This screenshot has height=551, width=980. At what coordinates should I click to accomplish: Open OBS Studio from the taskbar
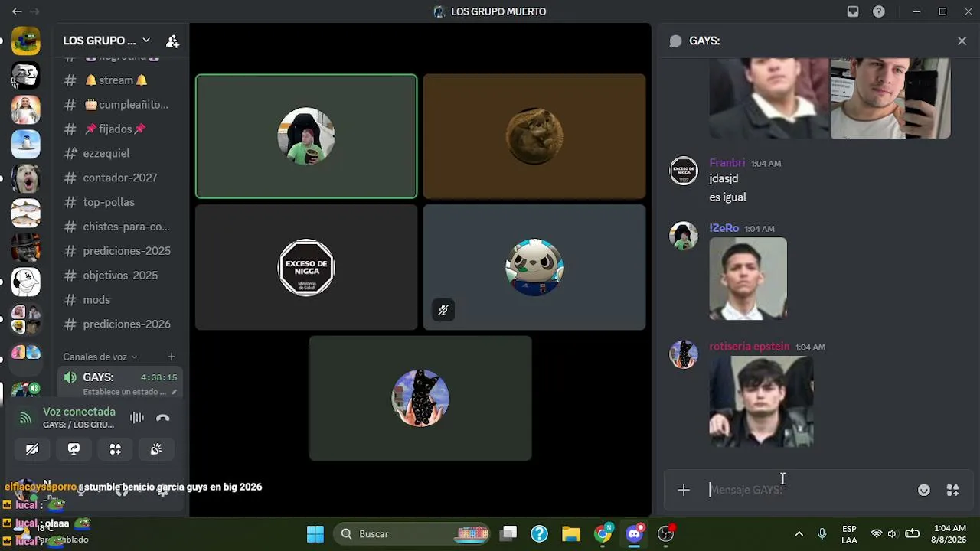click(x=666, y=534)
